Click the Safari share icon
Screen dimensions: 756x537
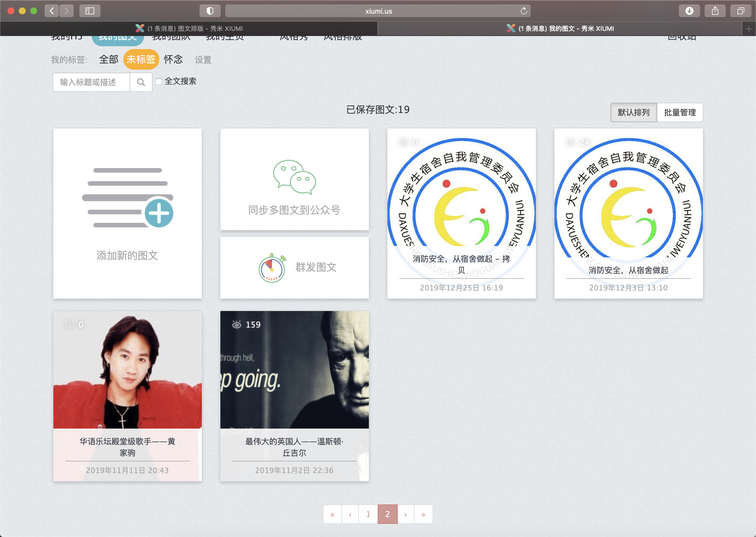(715, 11)
